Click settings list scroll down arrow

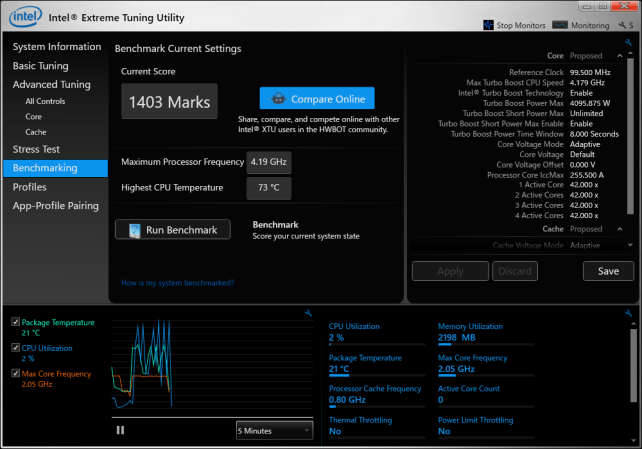(x=630, y=245)
